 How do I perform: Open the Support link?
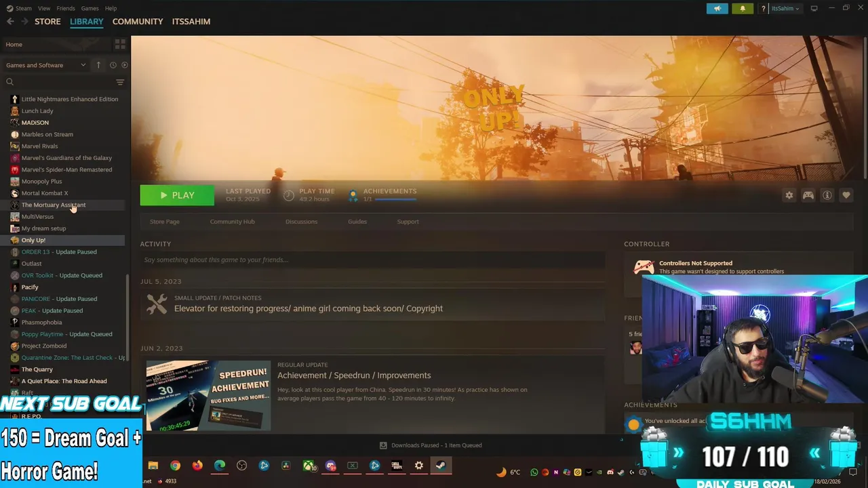[x=408, y=222]
